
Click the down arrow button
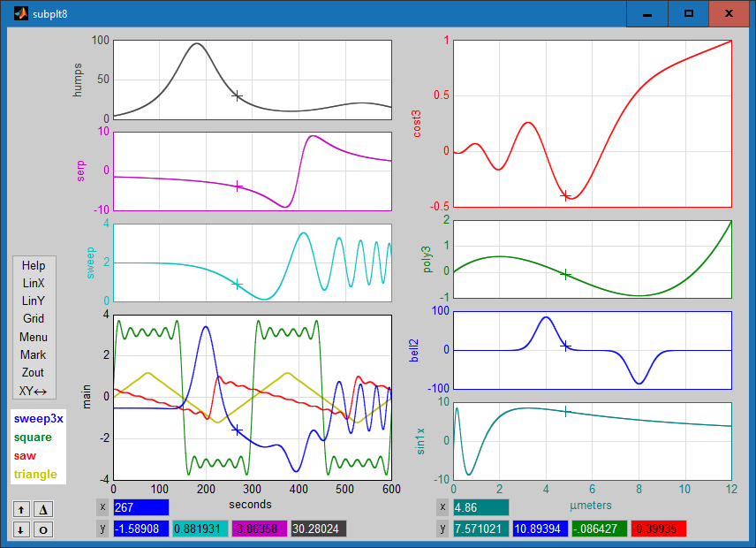21,529
